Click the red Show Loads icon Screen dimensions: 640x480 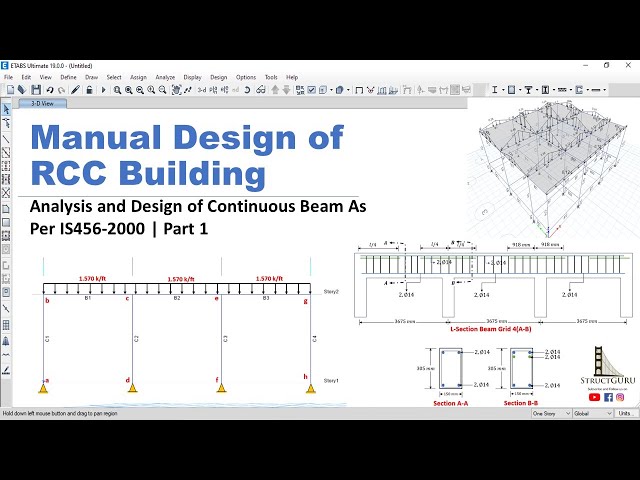click(x=371, y=90)
